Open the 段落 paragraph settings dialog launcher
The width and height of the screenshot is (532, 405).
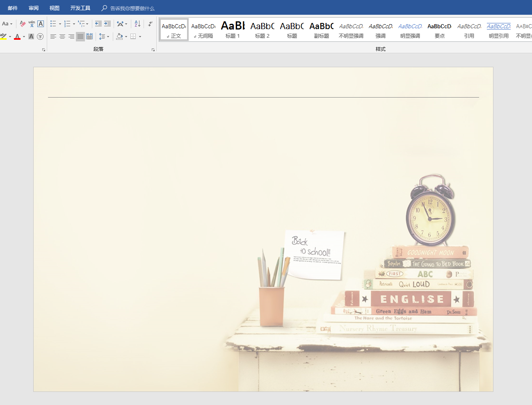coord(153,50)
